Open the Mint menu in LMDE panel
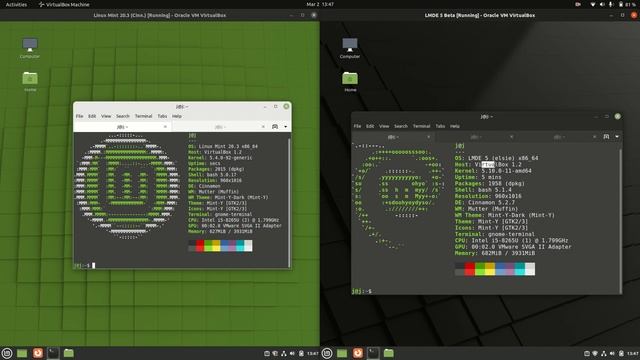Viewport: 640px width, 360px height. (327, 353)
